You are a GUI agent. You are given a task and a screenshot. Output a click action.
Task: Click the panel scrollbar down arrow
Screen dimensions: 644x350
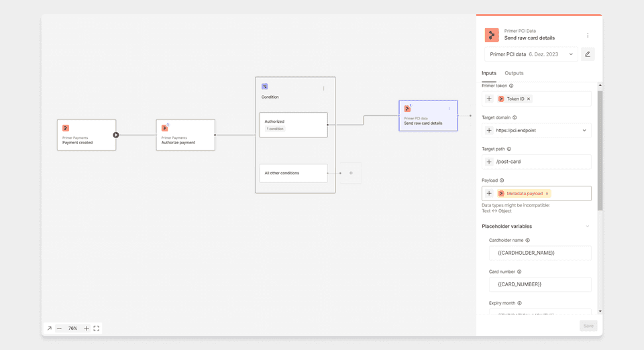pyautogui.click(x=600, y=311)
